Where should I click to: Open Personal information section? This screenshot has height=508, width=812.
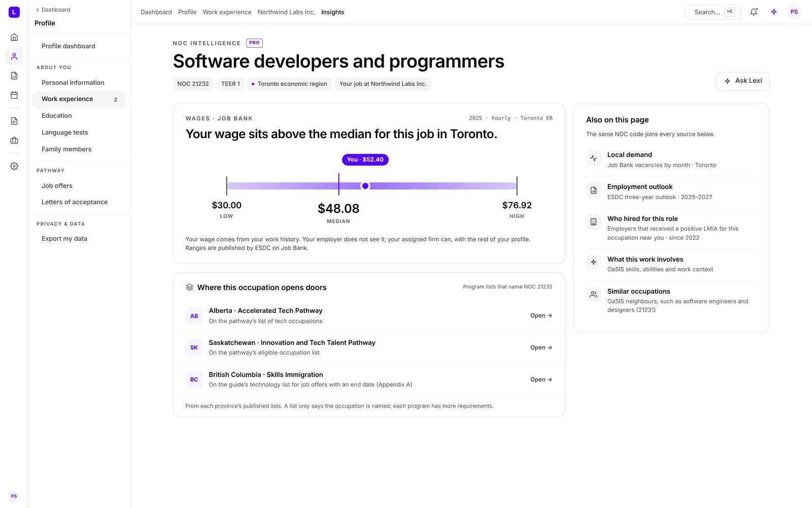click(x=79, y=83)
